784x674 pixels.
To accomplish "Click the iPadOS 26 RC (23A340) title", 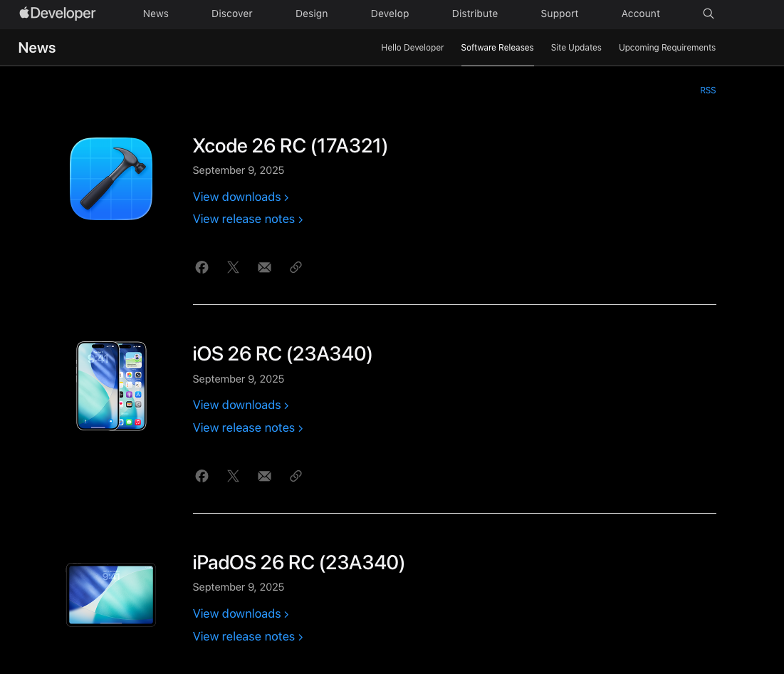I will (x=298, y=562).
